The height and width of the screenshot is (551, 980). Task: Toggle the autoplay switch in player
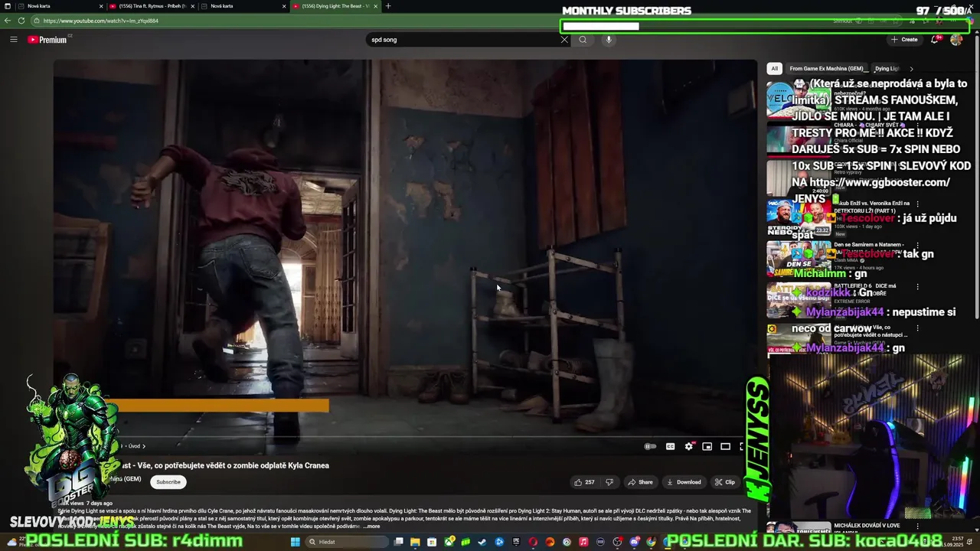pyautogui.click(x=650, y=446)
